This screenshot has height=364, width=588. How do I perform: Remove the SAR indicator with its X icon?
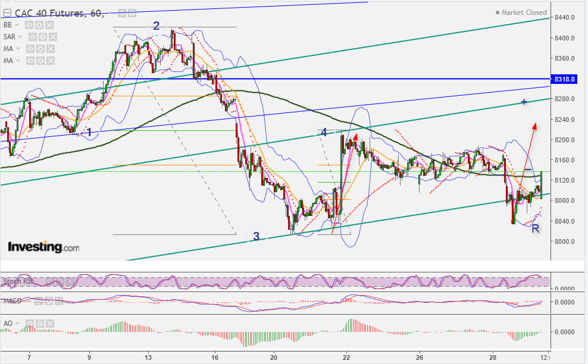pos(53,37)
